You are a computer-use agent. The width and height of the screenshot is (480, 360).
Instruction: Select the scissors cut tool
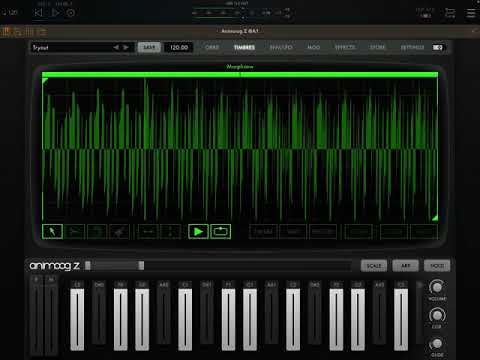[x=74, y=232]
